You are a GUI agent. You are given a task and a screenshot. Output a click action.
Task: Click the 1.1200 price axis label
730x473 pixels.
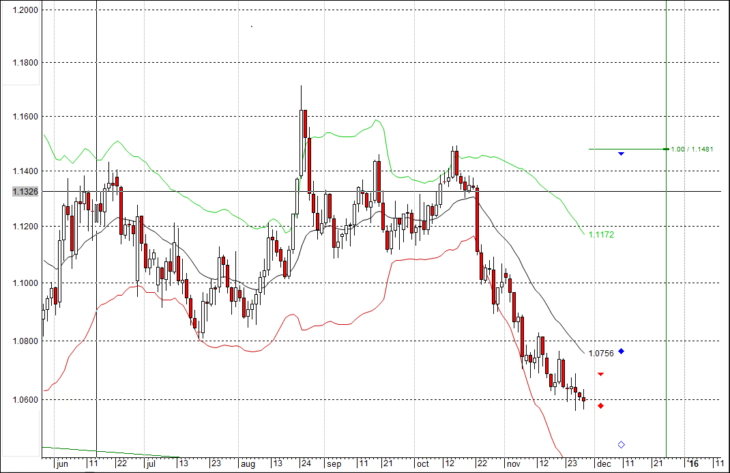click(26, 227)
